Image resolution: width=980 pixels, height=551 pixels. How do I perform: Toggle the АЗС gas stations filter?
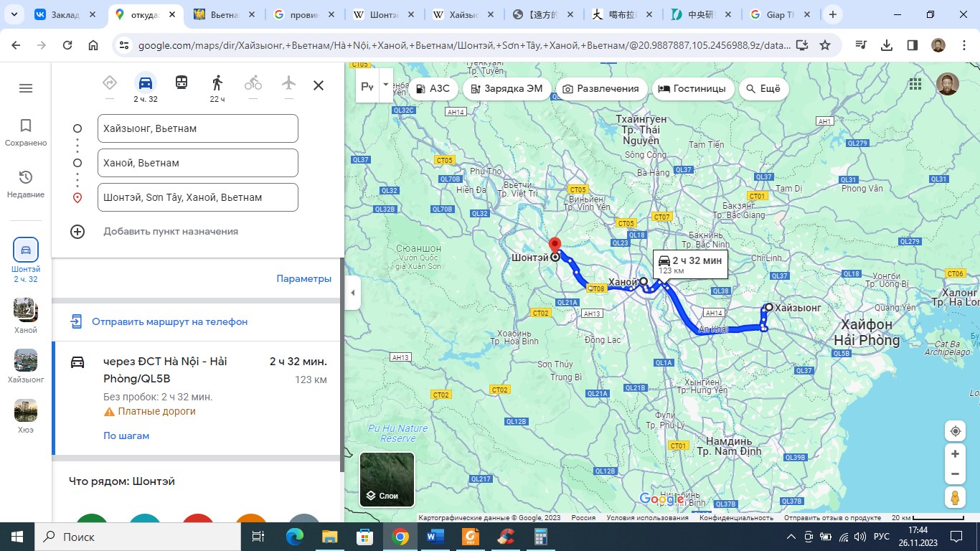point(433,88)
